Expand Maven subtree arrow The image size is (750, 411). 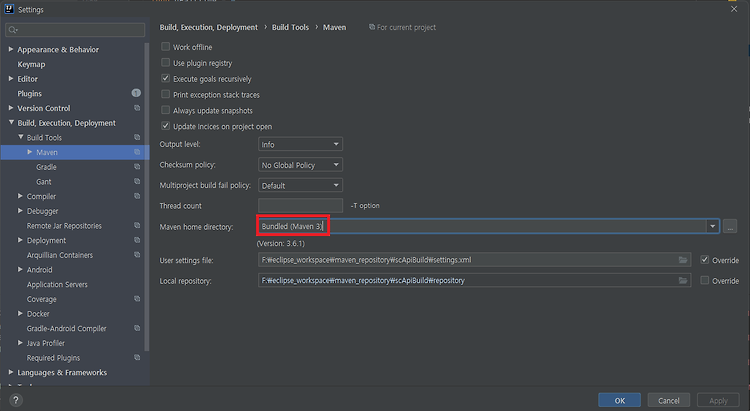tap(30, 152)
